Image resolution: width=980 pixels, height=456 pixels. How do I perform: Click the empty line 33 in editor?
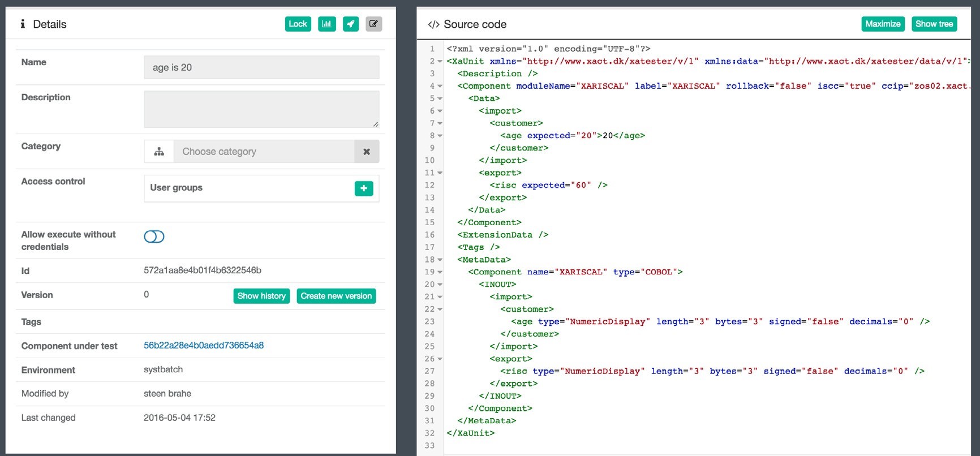pyautogui.click(x=707, y=445)
